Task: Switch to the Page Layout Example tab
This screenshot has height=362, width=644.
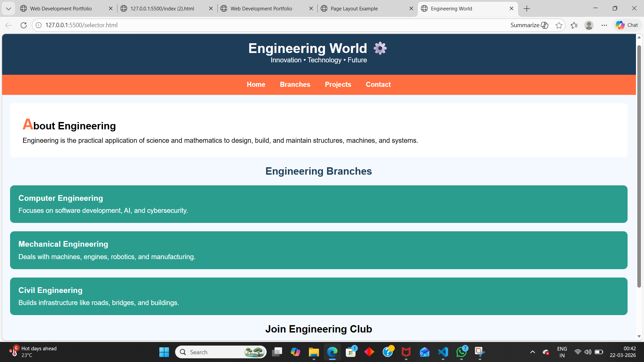Action: pos(354,9)
